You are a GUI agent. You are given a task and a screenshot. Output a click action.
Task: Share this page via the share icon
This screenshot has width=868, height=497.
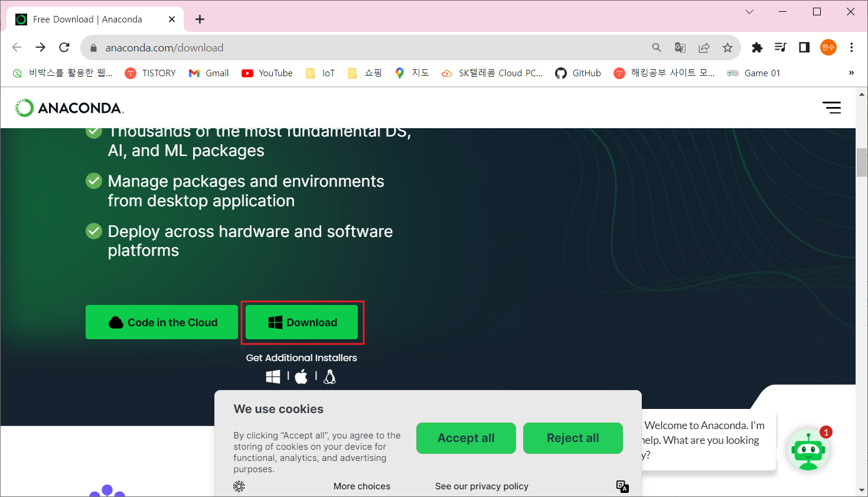click(704, 48)
